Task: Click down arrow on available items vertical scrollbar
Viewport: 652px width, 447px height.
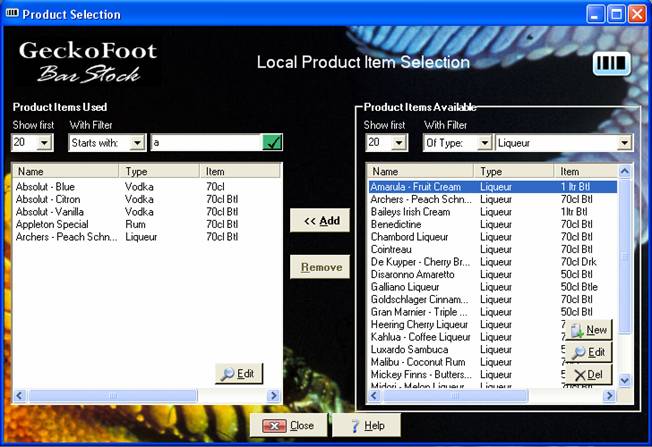Action: [x=625, y=381]
